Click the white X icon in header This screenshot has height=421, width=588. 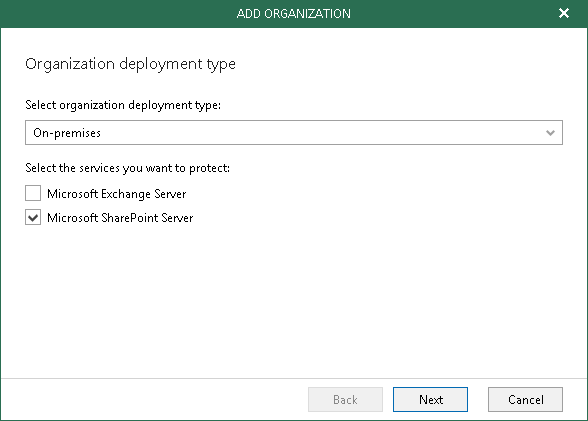coord(564,13)
